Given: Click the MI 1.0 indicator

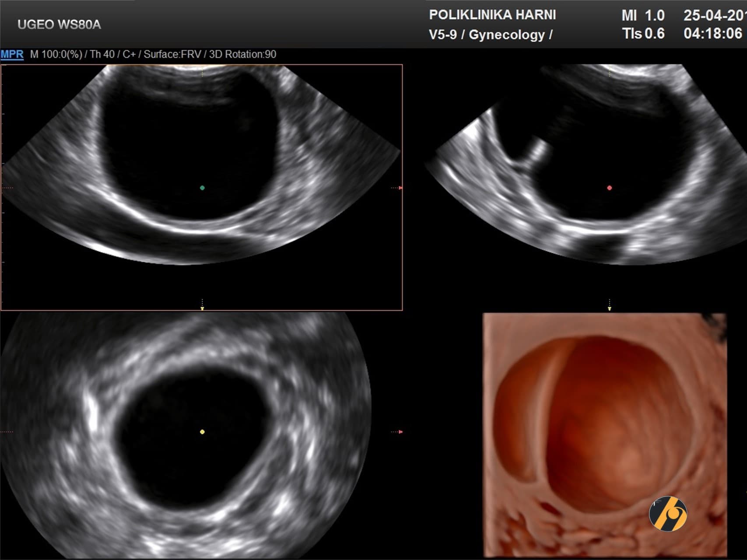Looking at the screenshot, I should [643, 16].
